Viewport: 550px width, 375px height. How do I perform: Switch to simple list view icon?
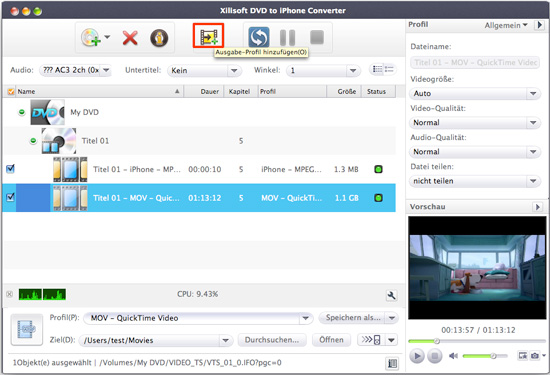coord(389,69)
